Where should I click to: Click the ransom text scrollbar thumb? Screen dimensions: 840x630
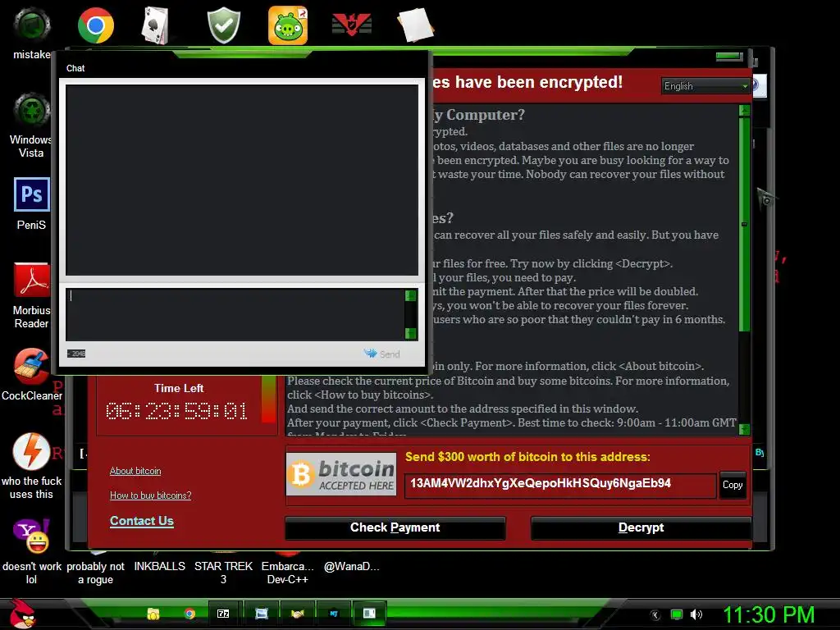point(744,224)
